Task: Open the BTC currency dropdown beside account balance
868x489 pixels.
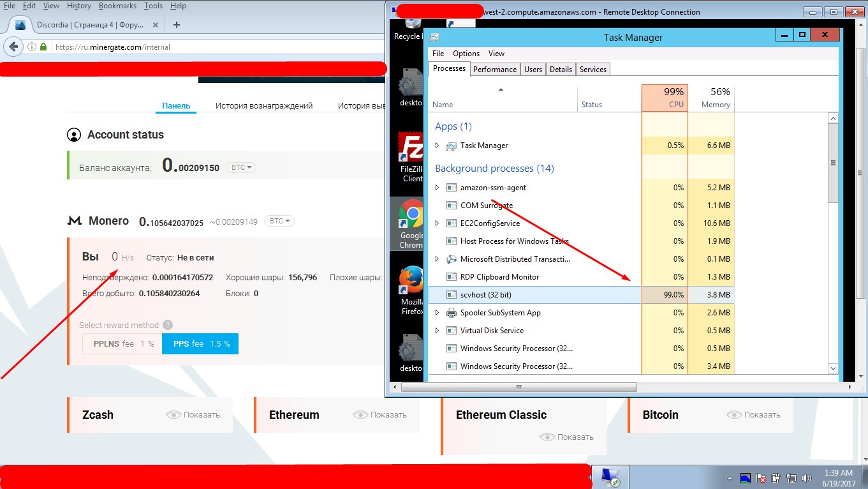Action: point(242,168)
